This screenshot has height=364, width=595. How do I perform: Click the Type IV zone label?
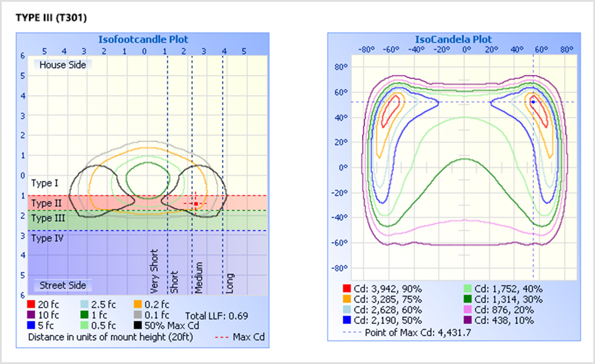48,239
